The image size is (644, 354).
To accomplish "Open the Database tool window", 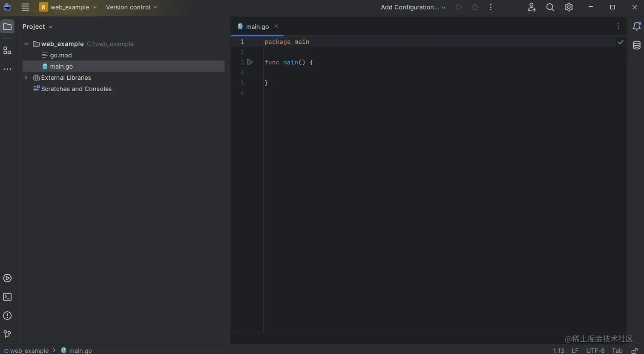I will [x=636, y=45].
